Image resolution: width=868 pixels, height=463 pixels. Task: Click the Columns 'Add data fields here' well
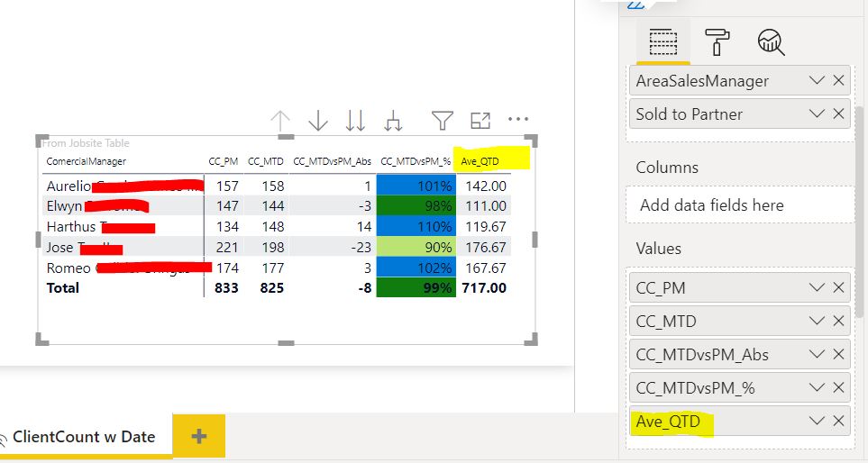pyautogui.click(x=740, y=205)
